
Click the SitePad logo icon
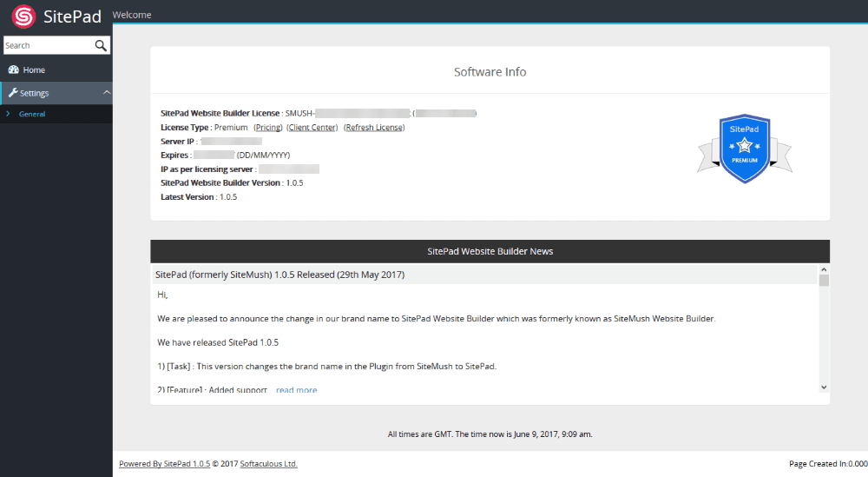(23, 16)
